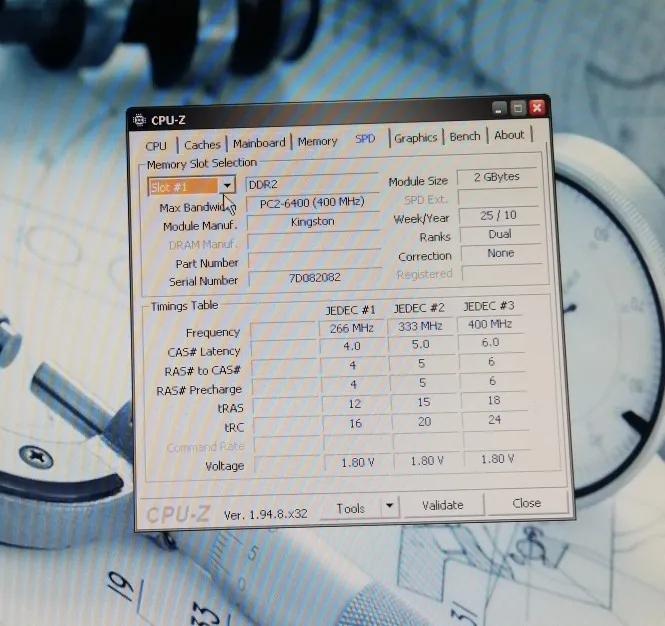
Task: Click the 2 GBytes module size value
Action: coord(497,177)
